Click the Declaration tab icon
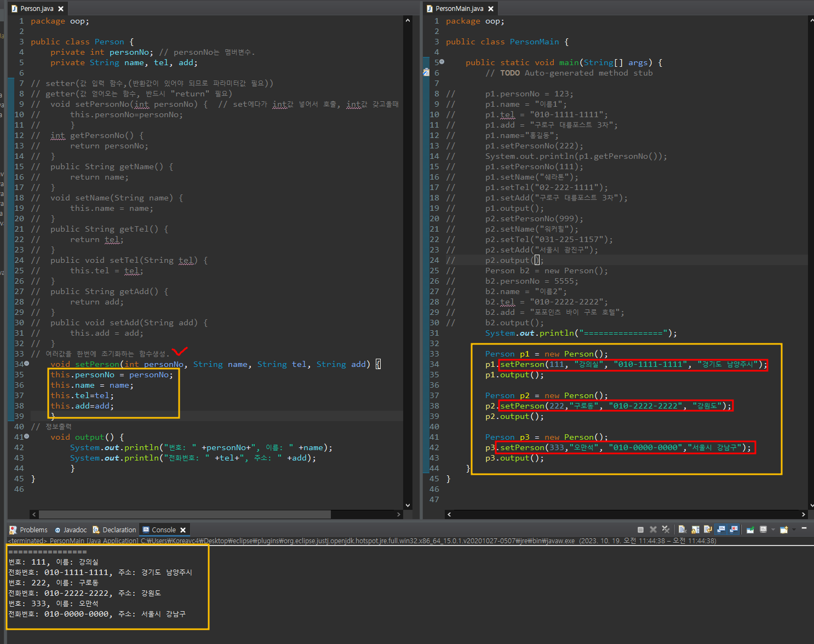Image resolution: width=814 pixels, height=644 pixels. pyautogui.click(x=96, y=530)
